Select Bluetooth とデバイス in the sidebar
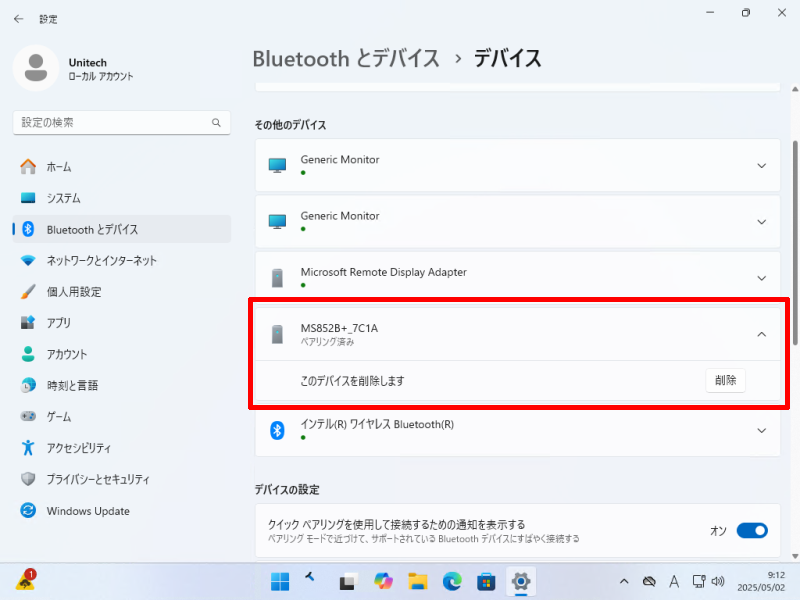Screen dimensions: 800x600 point(121,229)
